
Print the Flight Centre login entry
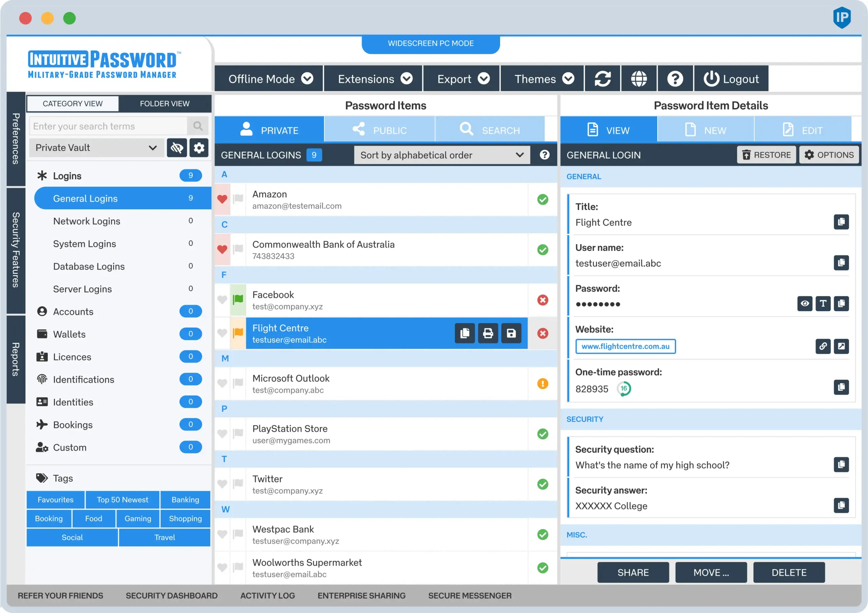(x=488, y=333)
